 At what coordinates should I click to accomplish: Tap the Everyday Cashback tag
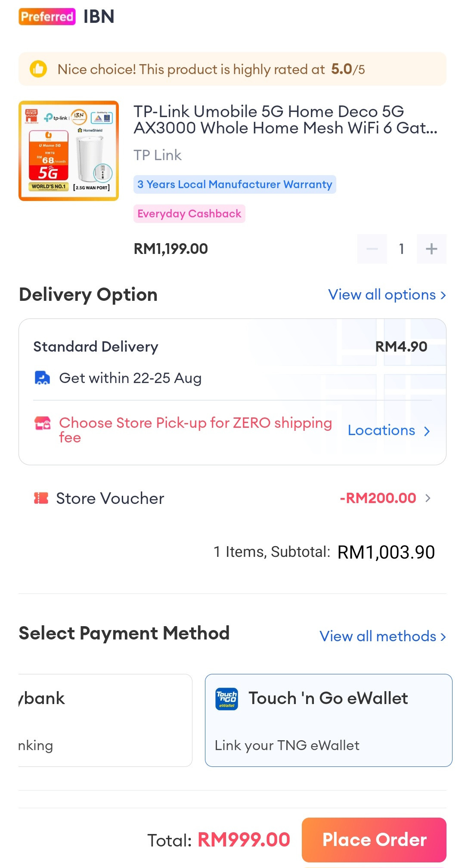pos(189,213)
